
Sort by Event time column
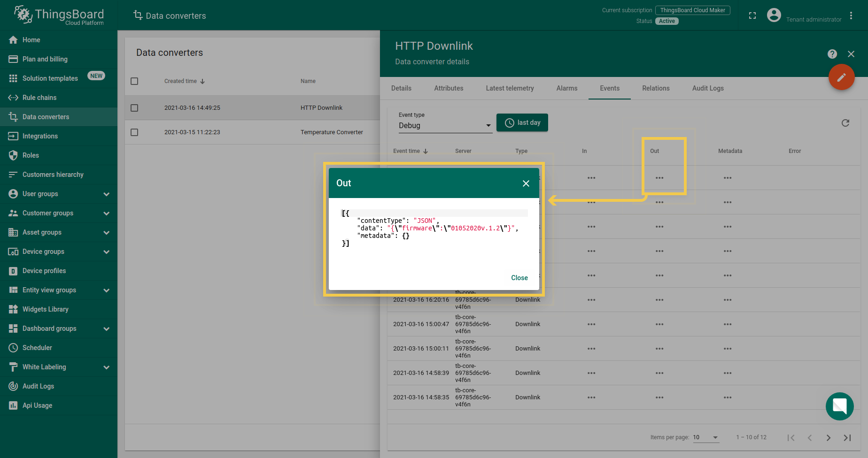click(x=410, y=151)
